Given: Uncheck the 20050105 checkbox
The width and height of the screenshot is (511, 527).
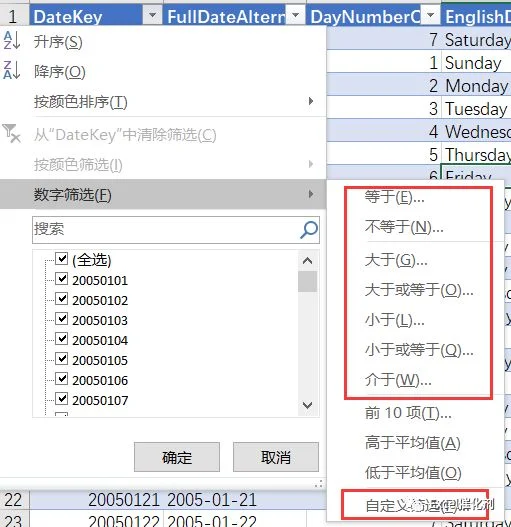Looking at the screenshot, I should tap(62, 359).
